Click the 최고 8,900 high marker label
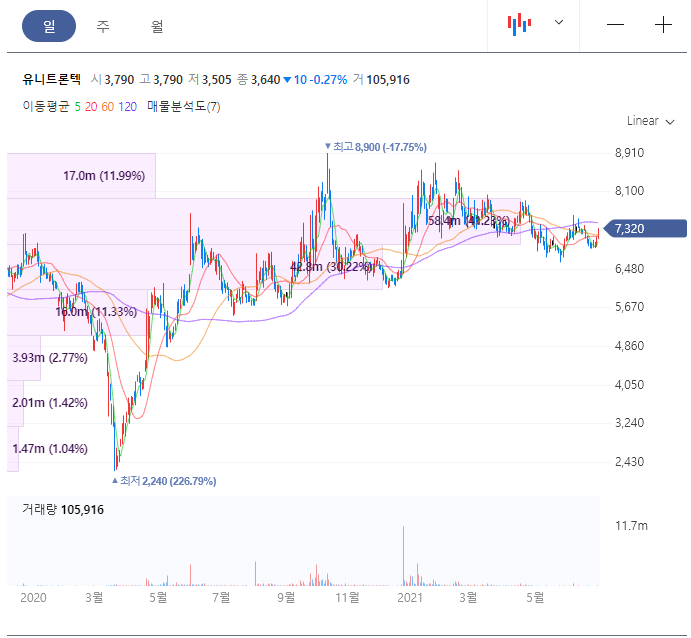691x638 pixels. click(x=376, y=147)
